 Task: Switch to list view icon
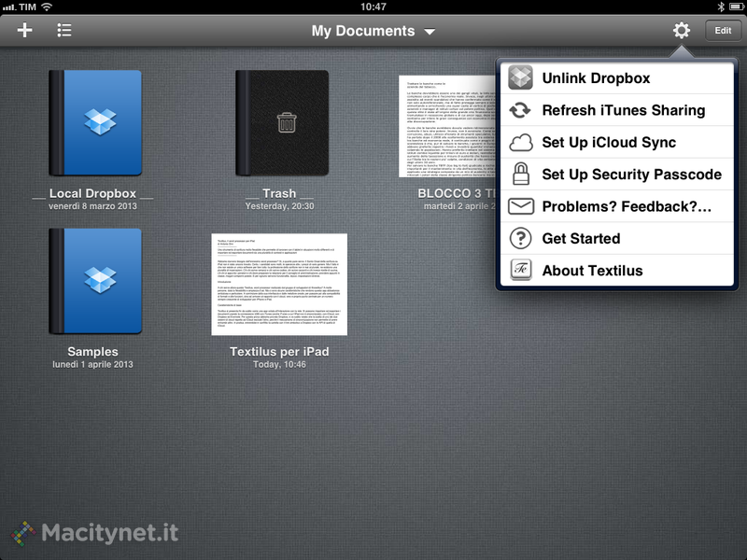[64, 31]
